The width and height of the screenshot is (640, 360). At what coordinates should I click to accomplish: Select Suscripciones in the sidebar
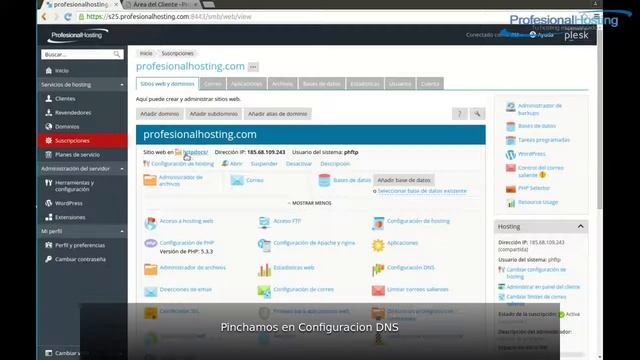(82, 140)
